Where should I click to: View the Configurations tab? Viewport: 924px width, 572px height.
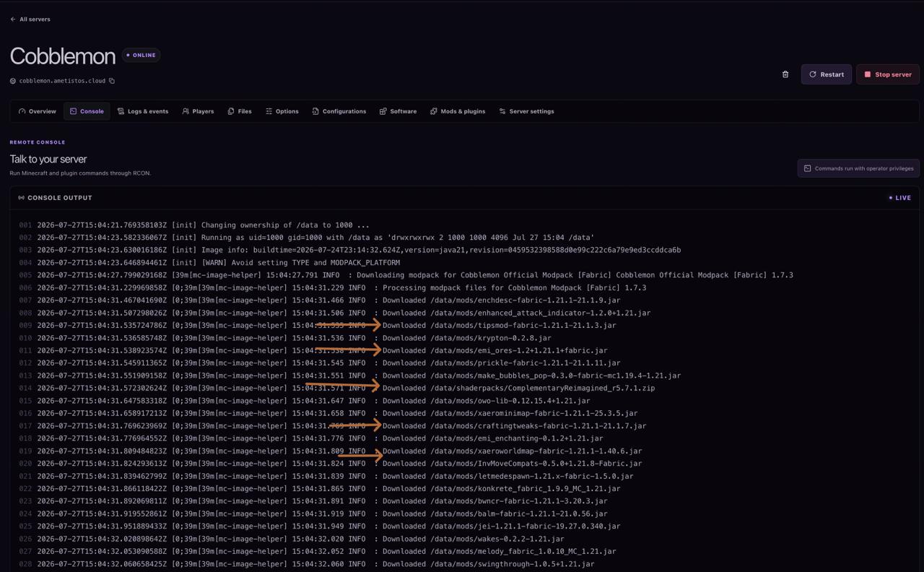pos(339,111)
